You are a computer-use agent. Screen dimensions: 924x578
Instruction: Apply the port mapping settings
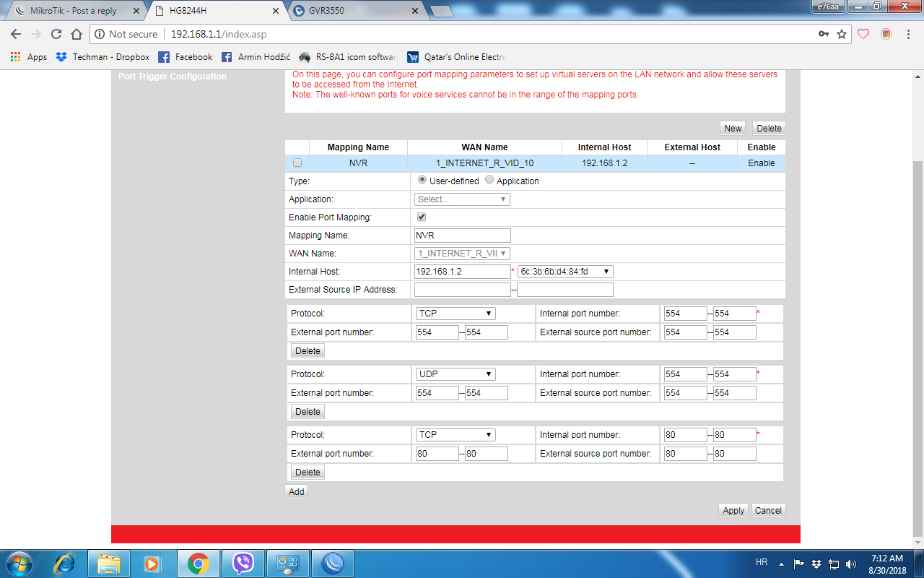click(733, 510)
